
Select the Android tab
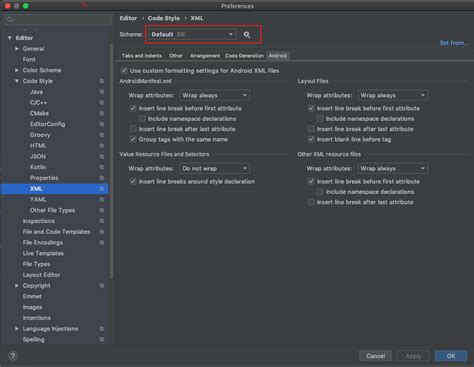(x=278, y=56)
